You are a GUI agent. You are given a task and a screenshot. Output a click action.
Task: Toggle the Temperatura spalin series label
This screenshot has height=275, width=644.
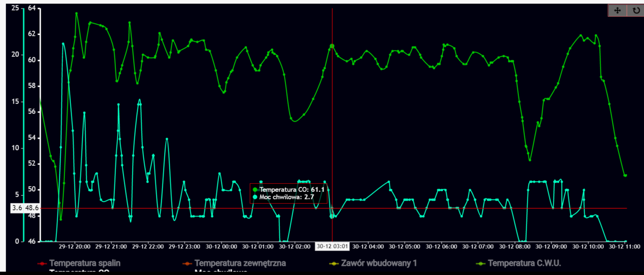pyautogui.click(x=85, y=263)
